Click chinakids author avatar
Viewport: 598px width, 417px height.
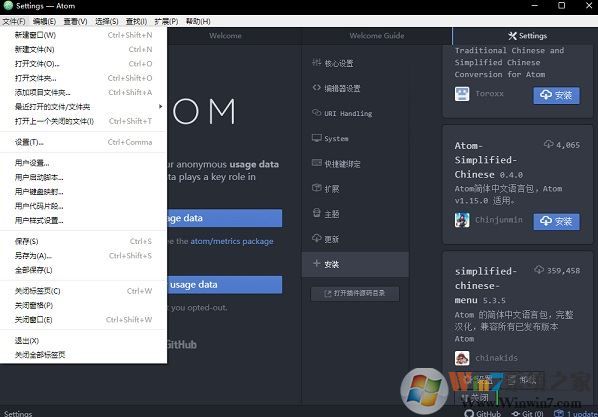pyautogui.click(x=462, y=358)
